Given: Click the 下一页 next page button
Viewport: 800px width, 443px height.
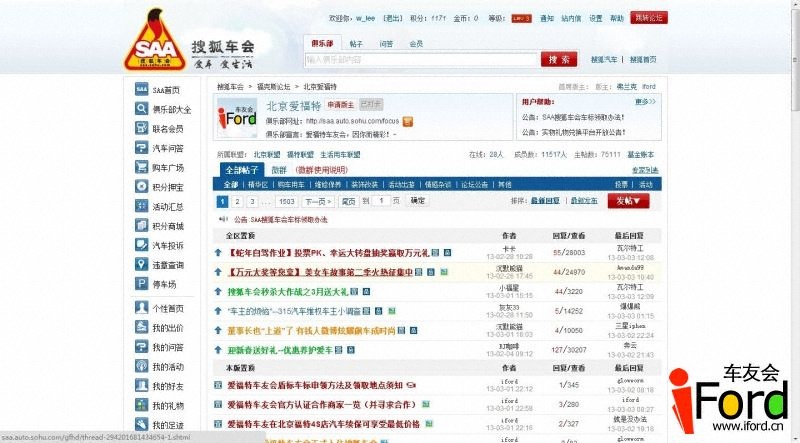Looking at the screenshot, I should pyautogui.click(x=318, y=202).
